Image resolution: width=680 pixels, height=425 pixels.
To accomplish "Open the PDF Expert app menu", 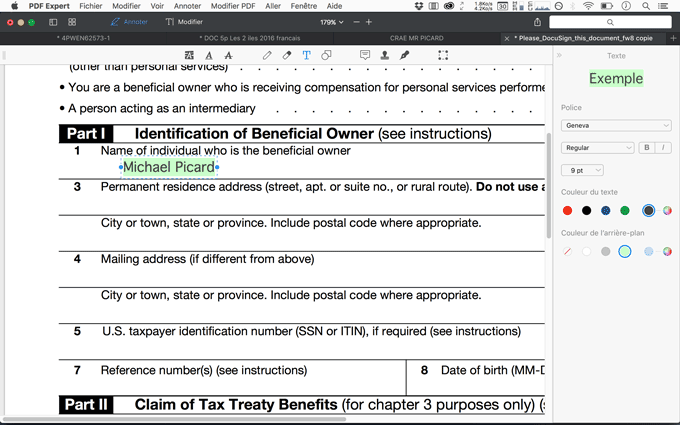I will 49,6.
